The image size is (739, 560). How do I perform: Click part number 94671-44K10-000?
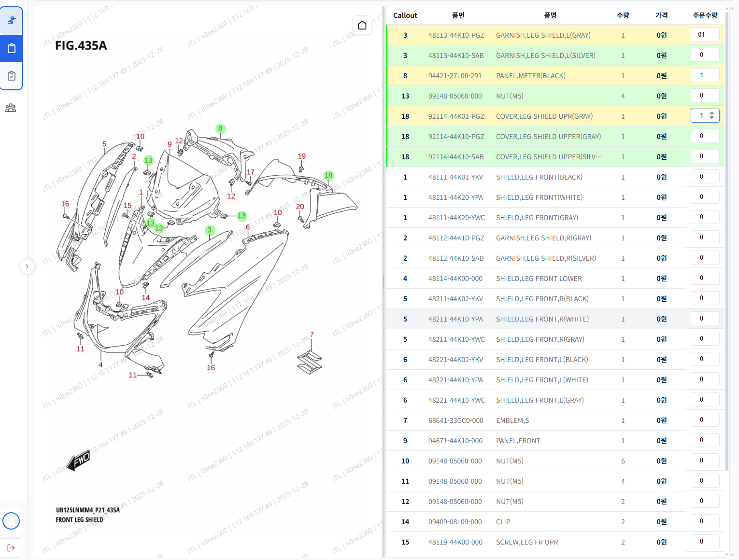tap(455, 441)
